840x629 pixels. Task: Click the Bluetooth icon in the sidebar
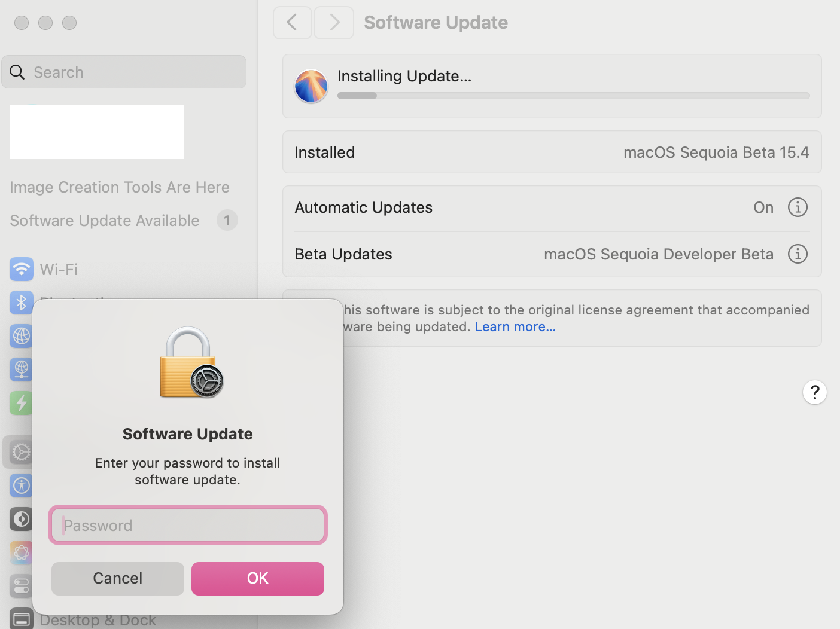[21, 303]
